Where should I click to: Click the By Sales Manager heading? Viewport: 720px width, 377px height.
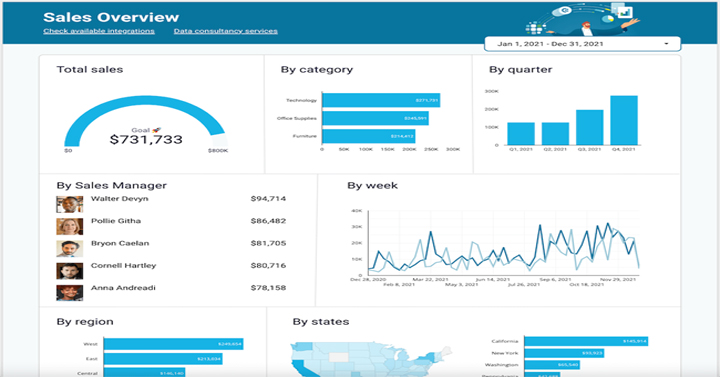coord(112,186)
